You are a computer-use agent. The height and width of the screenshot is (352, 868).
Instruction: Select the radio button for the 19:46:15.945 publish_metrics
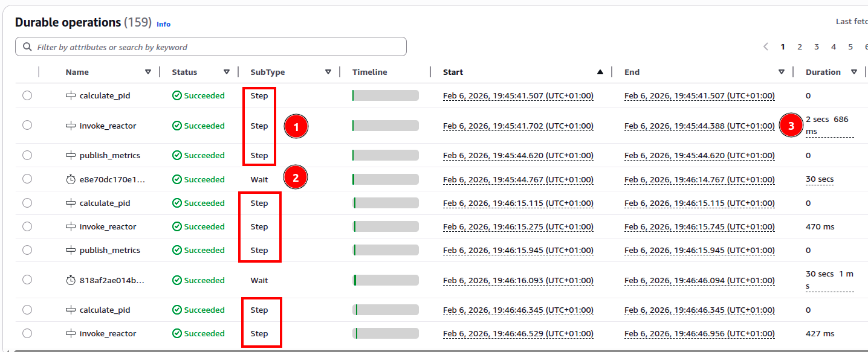point(27,250)
